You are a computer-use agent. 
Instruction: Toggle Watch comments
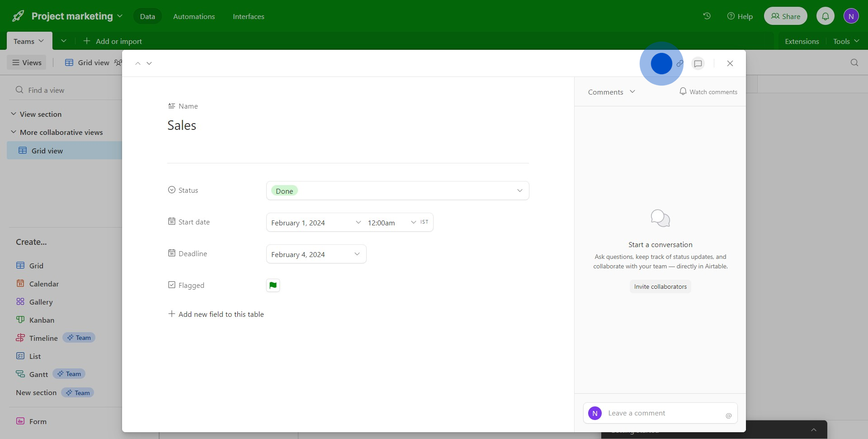pos(708,92)
